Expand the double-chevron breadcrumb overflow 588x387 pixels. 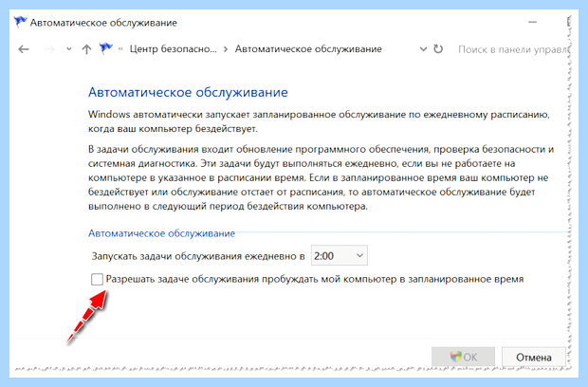click(120, 49)
